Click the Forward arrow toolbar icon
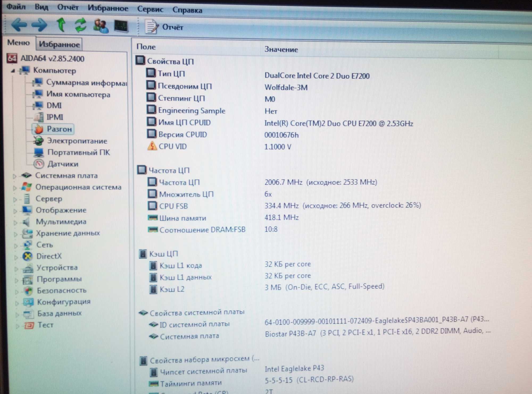 click(x=39, y=25)
